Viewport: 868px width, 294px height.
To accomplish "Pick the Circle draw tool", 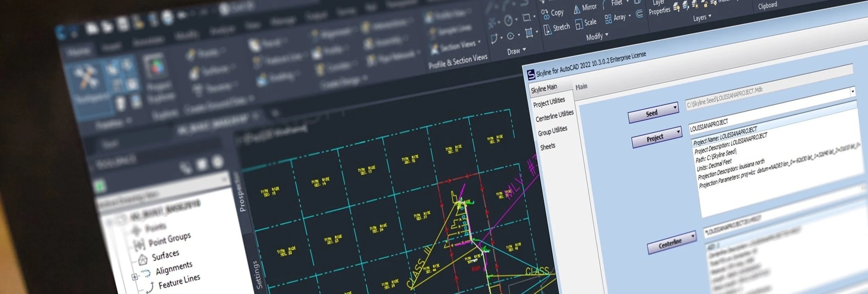I will click(508, 21).
